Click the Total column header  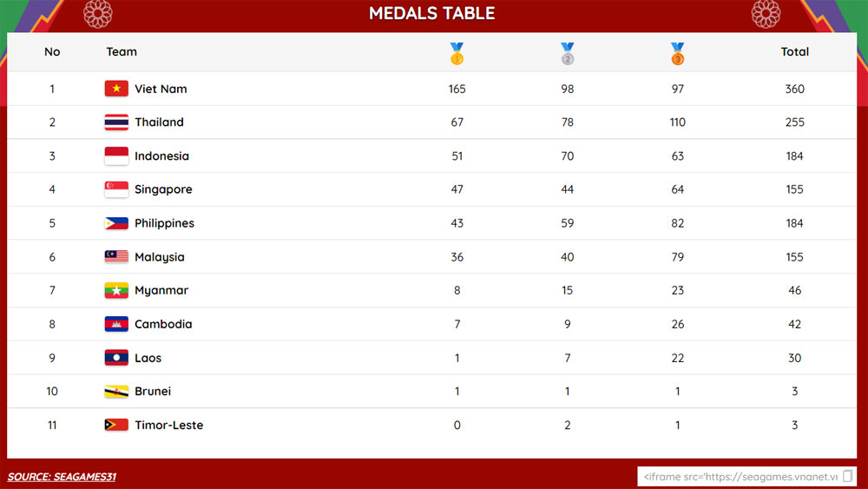[794, 52]
